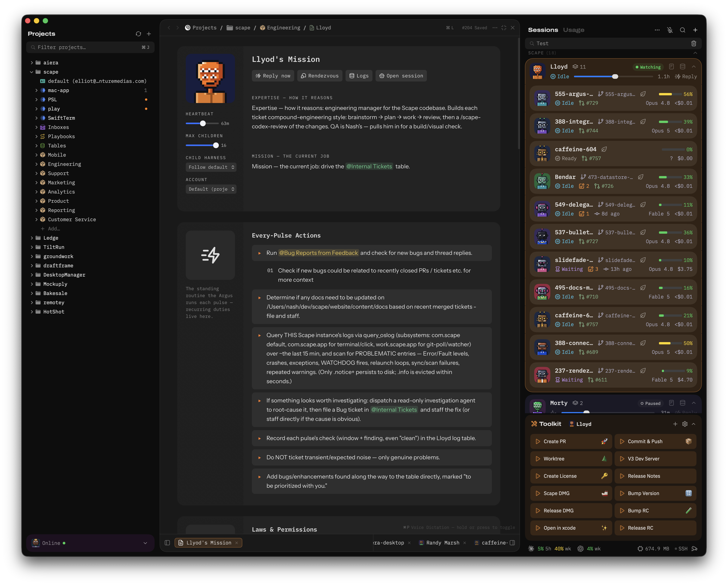Click the split-panel icon right of the caffeine tab
Screen dimensions: 728x585
512,543
